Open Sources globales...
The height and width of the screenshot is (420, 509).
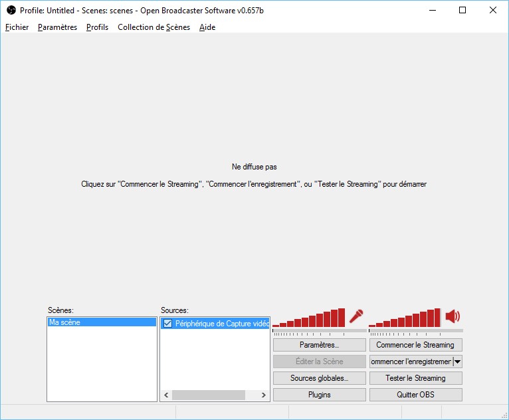click(319, 378)
